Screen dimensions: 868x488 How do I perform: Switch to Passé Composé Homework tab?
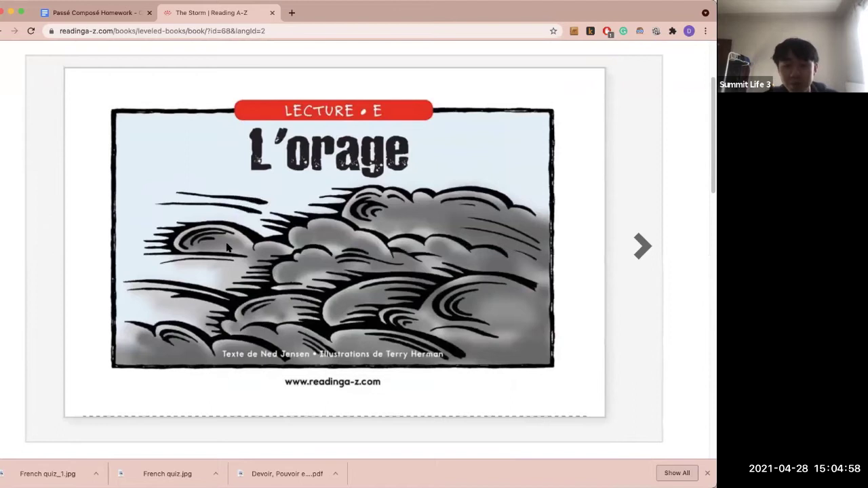point(95,13)
